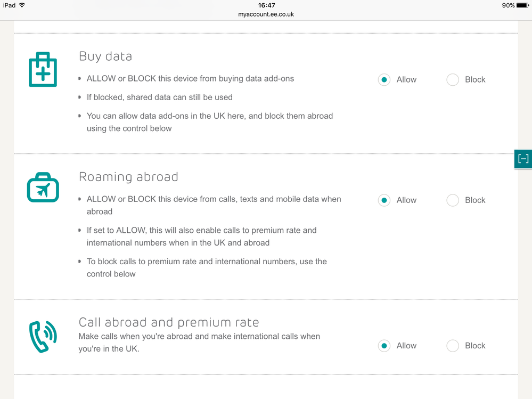The height and width of the screenshot is (399, 532).
Task: Click the Buy data heading
Action: click(105, 56)
